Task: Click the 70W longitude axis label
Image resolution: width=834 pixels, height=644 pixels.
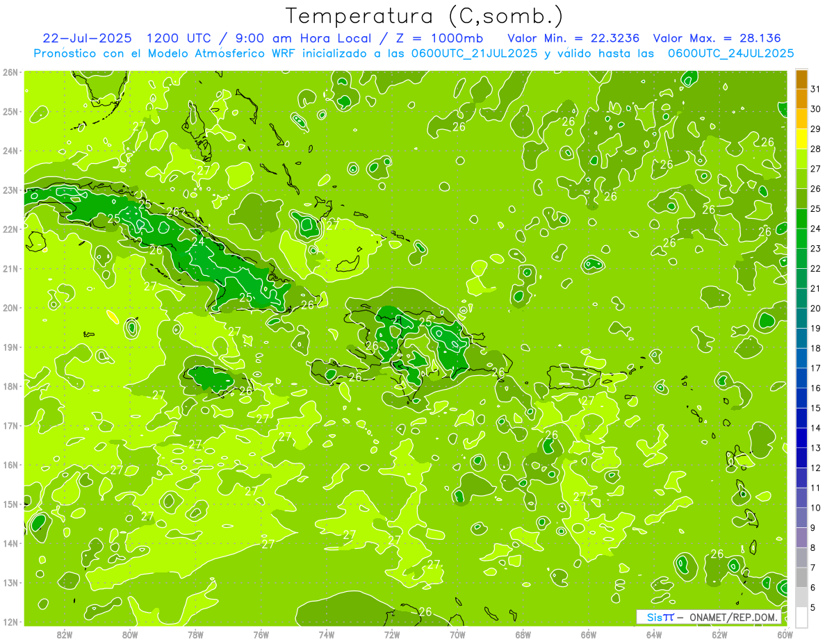Action: tap(457, 634)
